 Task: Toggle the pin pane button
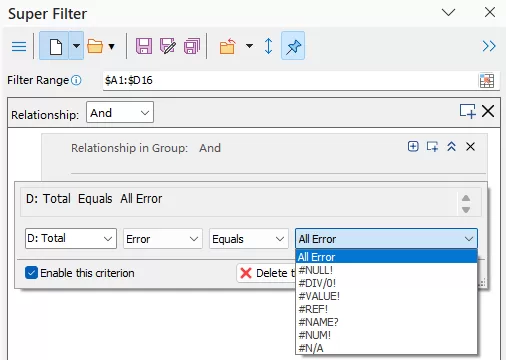click(293, 46)
